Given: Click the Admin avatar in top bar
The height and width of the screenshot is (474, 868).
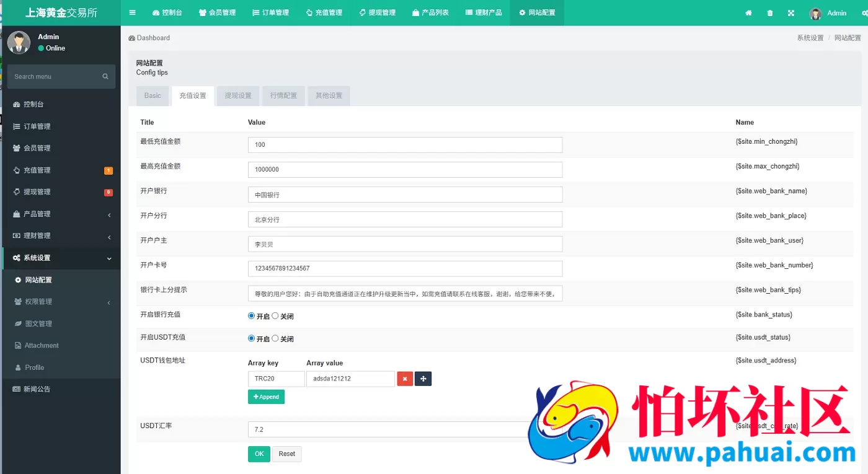Looking at the screenshot, I should [x=816, y=13].
